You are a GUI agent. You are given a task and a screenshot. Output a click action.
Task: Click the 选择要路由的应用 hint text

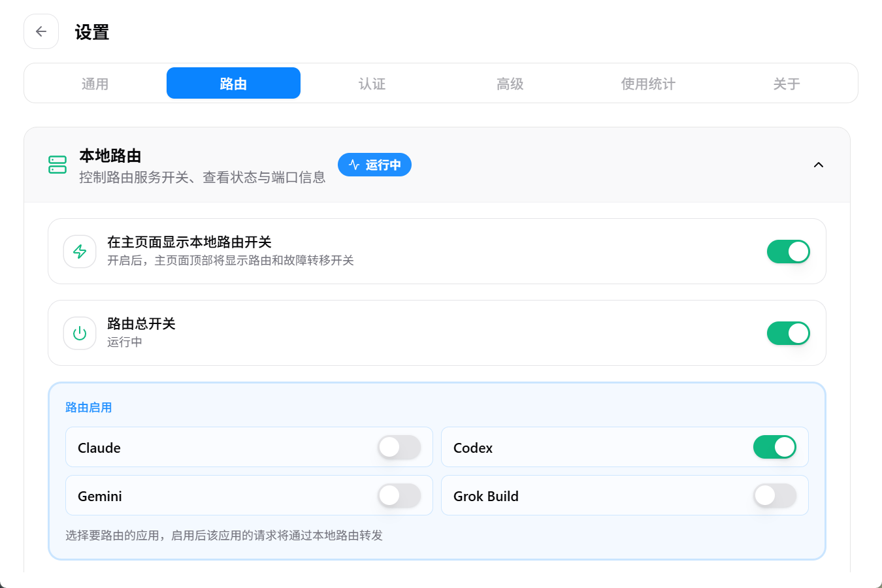(224, 536)
